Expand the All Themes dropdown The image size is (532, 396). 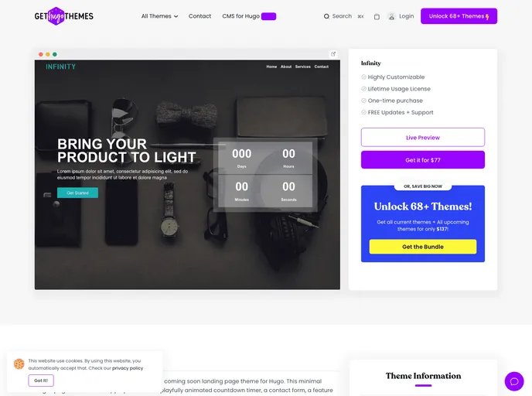pos(159,16)
